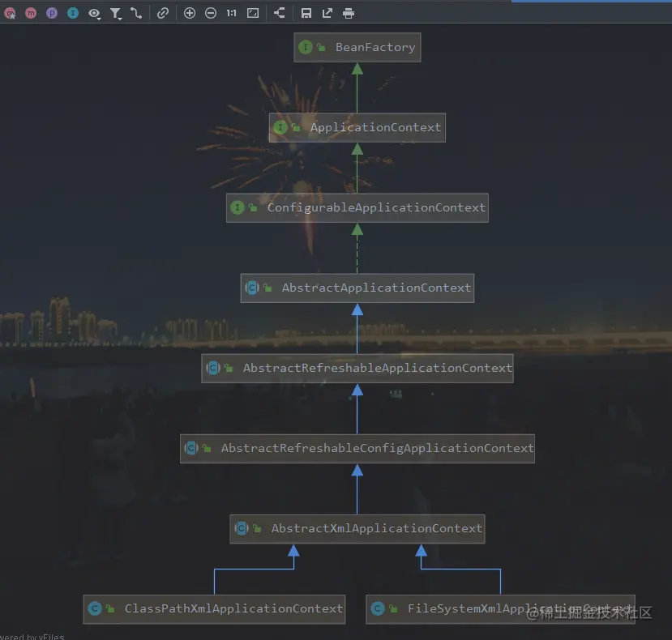
Task: Select the AbstractXmlApplicationContext node
Action: (x=357, y=529)
